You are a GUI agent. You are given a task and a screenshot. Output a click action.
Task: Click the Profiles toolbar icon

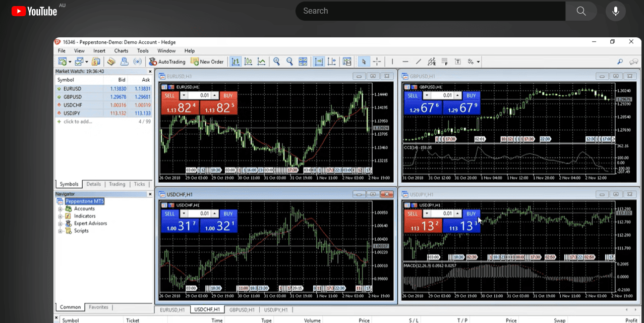pyautogui.click(x=79, y=62)
